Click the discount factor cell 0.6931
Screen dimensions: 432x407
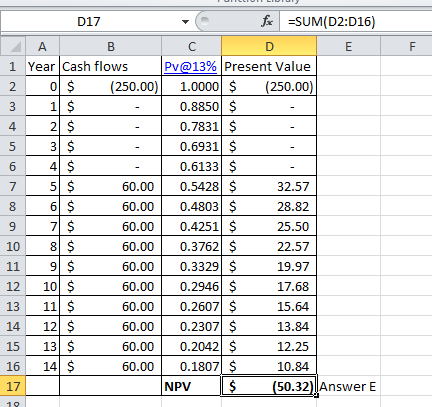click(x=192, y=146)
